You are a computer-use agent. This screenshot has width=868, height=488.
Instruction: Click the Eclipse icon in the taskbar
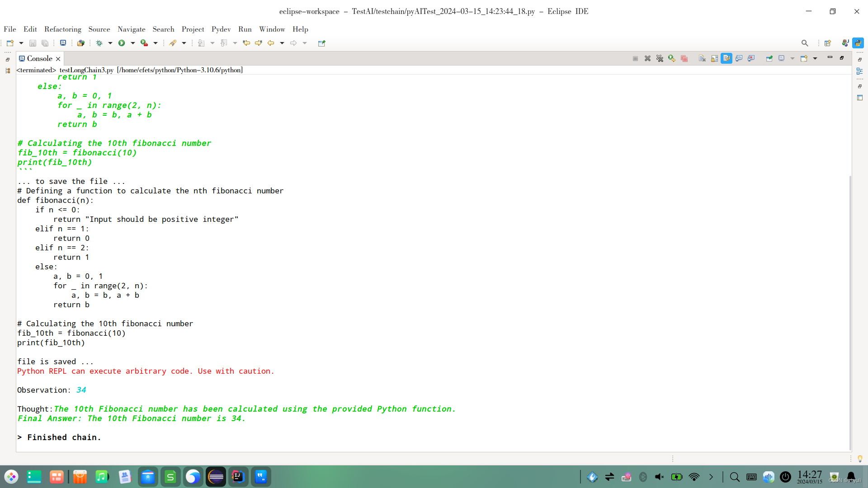tap(216, 477)
